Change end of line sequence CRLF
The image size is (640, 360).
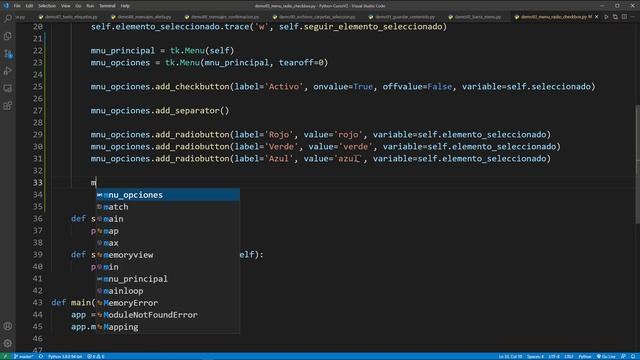pos(569,356)
